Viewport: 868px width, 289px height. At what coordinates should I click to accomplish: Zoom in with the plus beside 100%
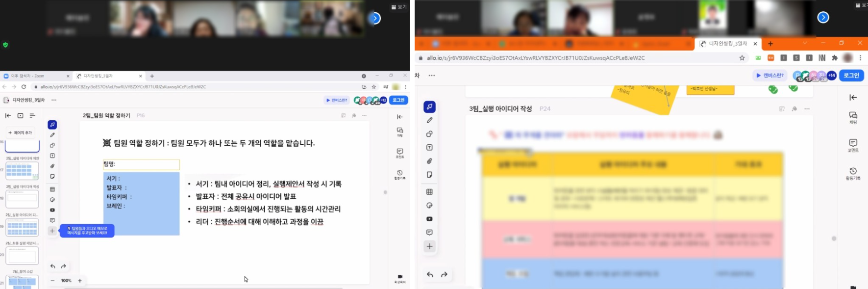pos(80,281)
